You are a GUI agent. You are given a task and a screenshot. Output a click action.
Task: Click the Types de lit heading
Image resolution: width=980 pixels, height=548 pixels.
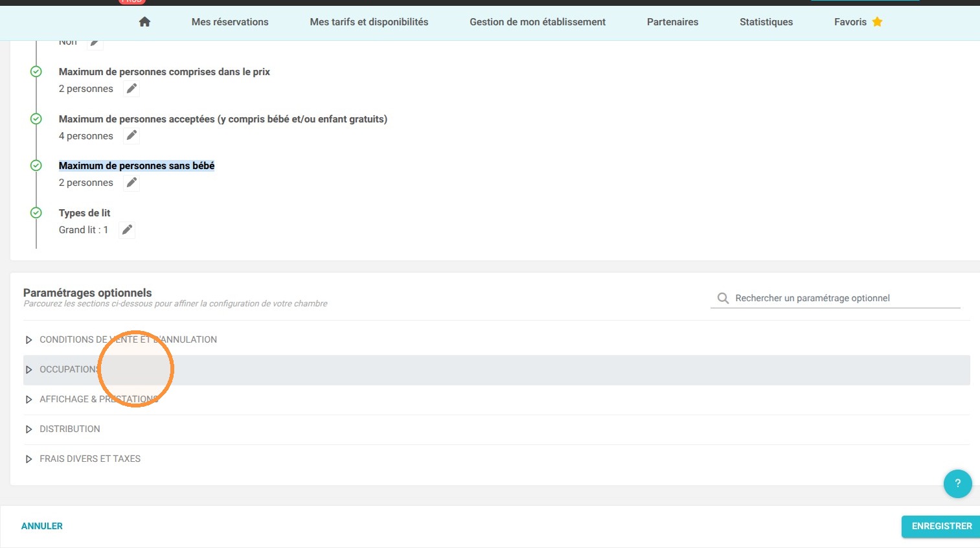point(84,213)
